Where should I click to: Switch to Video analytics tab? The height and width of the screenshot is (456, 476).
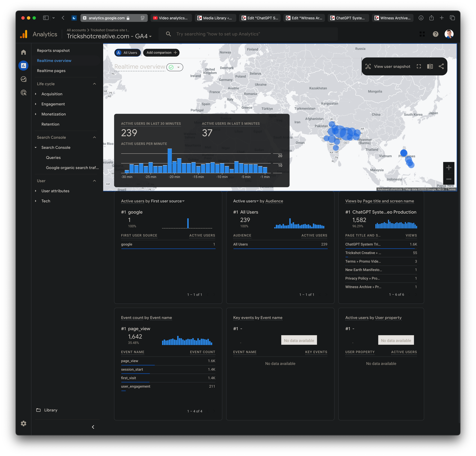point(171,18)
